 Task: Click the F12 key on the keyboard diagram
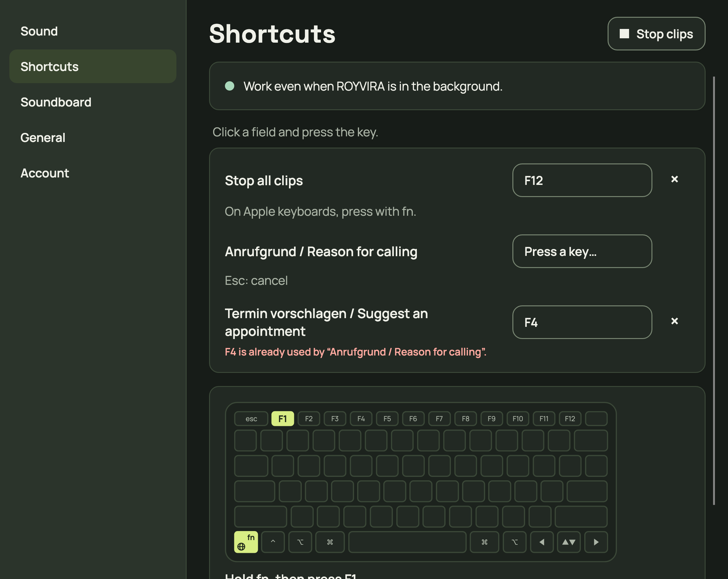(570, 419)
